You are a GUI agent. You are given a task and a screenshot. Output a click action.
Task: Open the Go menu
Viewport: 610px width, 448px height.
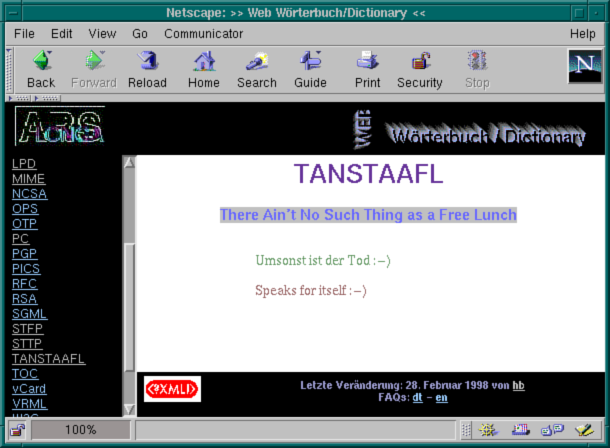(140, 34)
